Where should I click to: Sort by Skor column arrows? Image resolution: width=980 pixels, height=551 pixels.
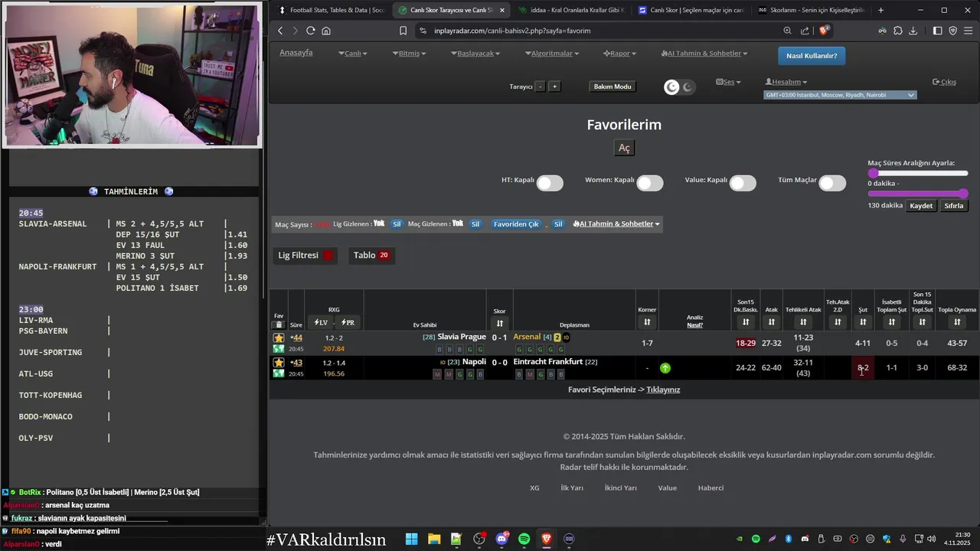500,323
